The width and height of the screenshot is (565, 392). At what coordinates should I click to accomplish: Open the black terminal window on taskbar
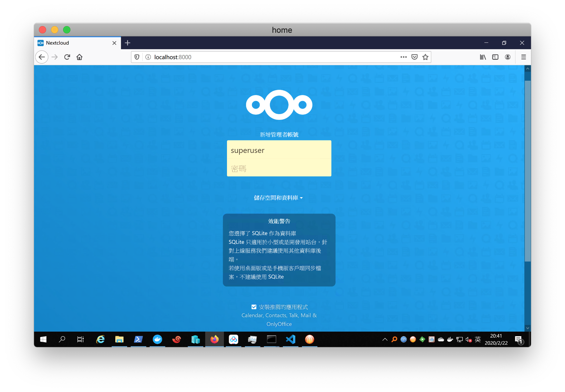[272, 339]
